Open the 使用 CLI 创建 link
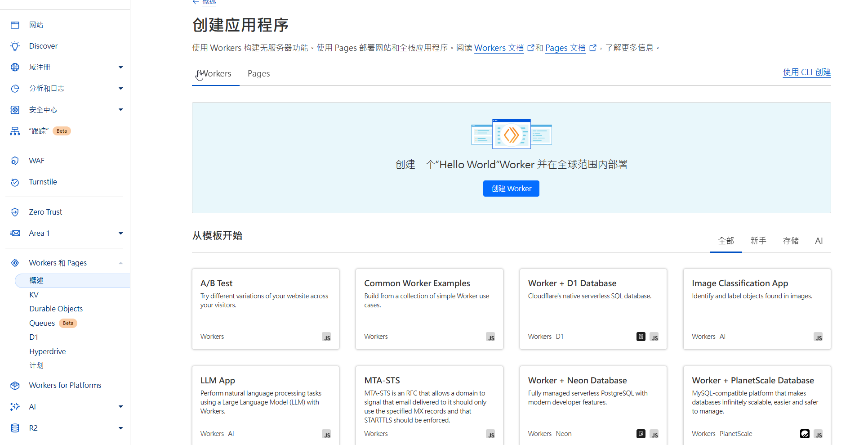868x445 pixels. click(x=806, y=72)
